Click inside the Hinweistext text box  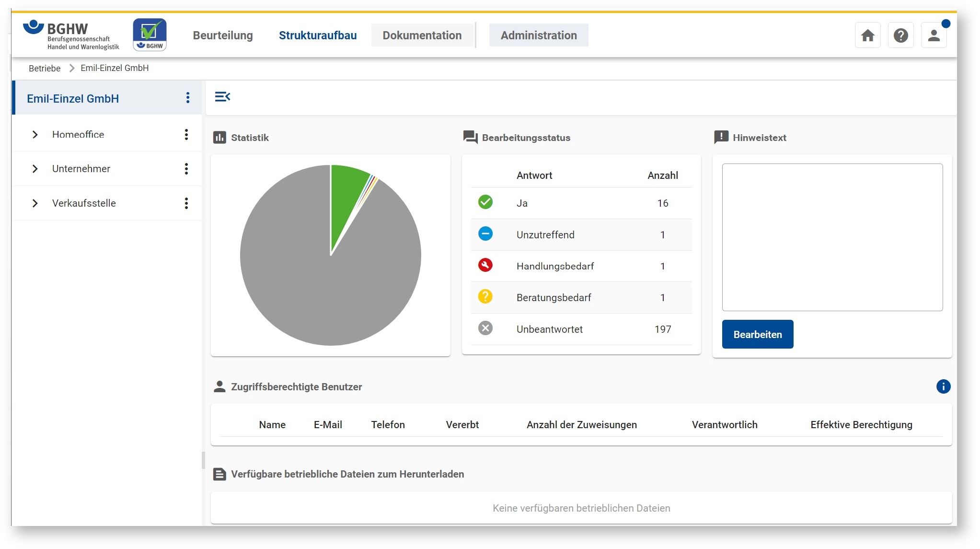[x=832, y=237]
